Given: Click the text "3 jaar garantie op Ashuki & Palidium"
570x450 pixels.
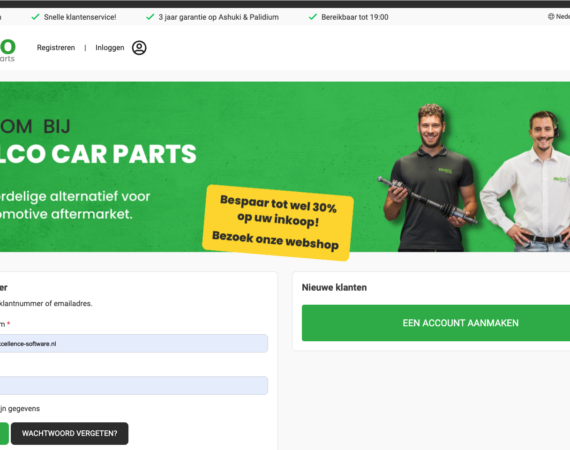Looking at the screenshot, I should (218, 17).
